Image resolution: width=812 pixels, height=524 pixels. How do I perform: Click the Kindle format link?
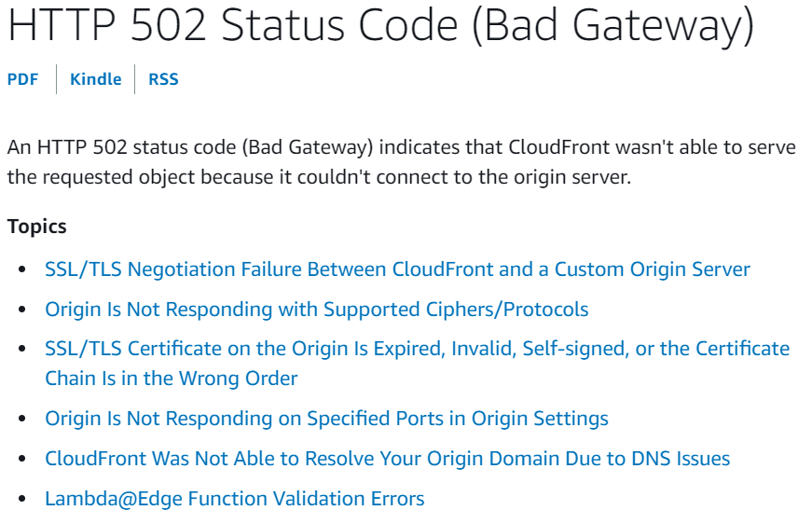point(95,79)
